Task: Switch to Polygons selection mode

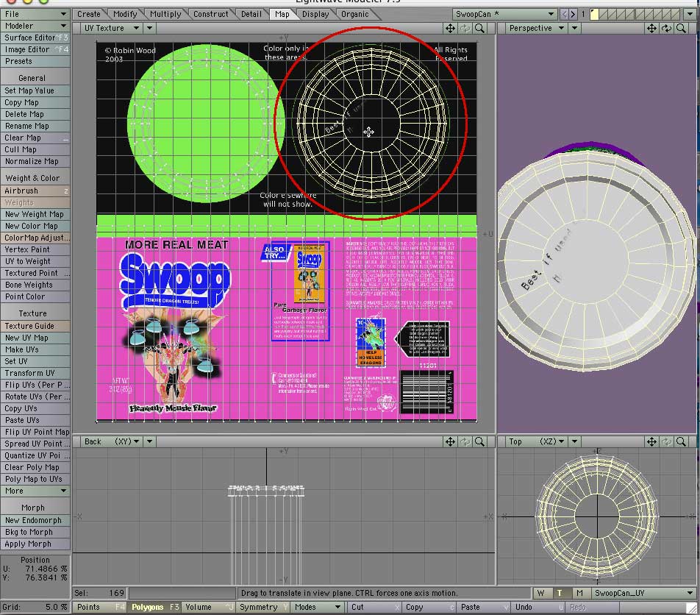Action: [x=154, y=608]
